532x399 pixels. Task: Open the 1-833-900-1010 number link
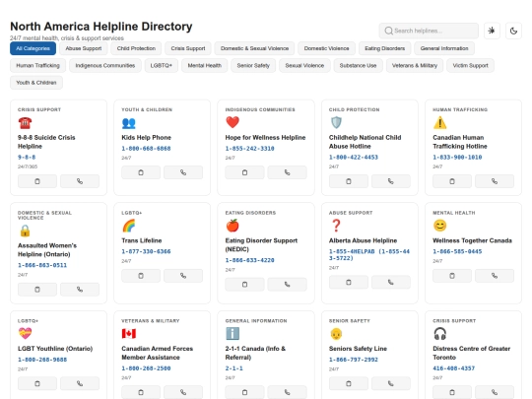pos(457,157)
